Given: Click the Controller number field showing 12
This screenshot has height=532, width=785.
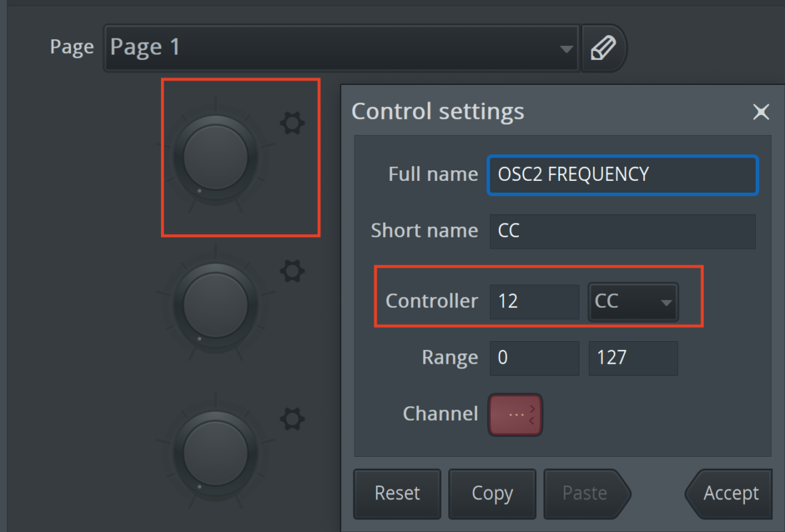Looking at the screenshot, I should (534, 302).
